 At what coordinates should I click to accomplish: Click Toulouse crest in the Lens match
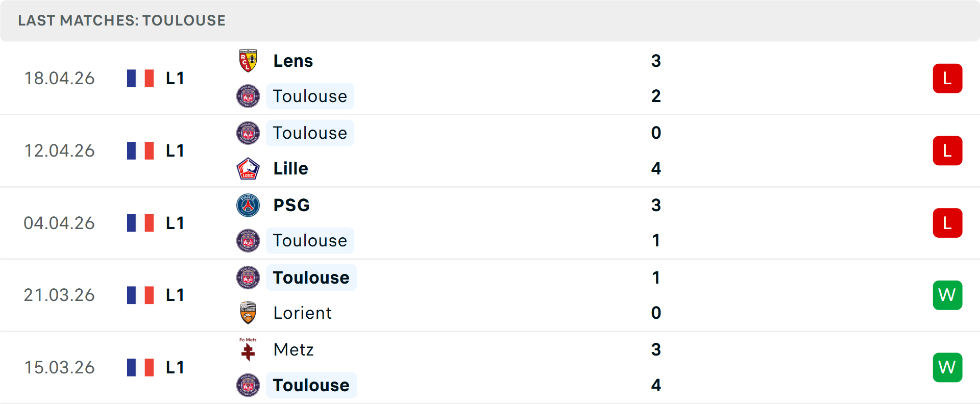click(248, 96)
